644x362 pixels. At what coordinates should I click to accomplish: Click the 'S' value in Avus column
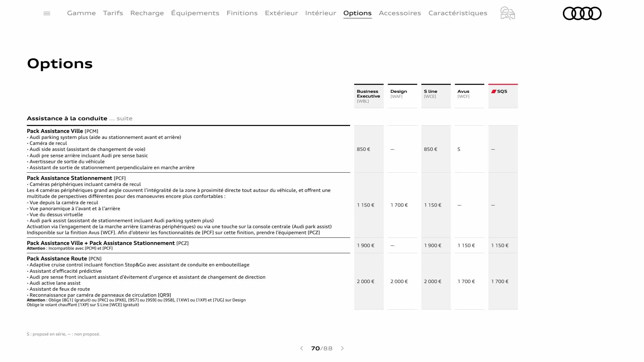(459, 149)
